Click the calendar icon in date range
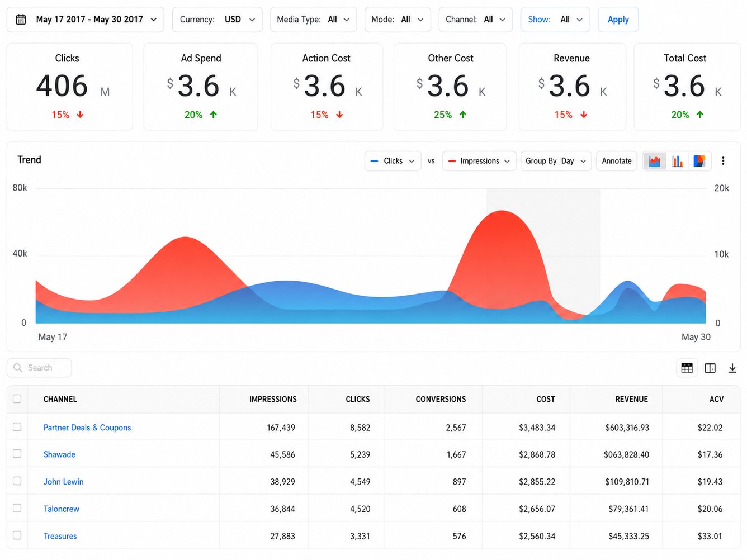This screenshot has width=747, height=560. click(21, 20)
